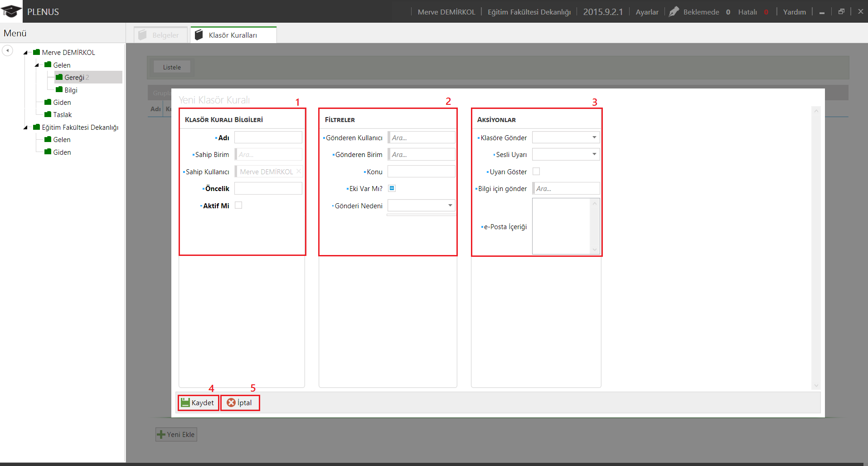Click the Kaydet floppy disk icon
Image resolution: width=868 pixels, height=466 pixels.
click(185, 402)
